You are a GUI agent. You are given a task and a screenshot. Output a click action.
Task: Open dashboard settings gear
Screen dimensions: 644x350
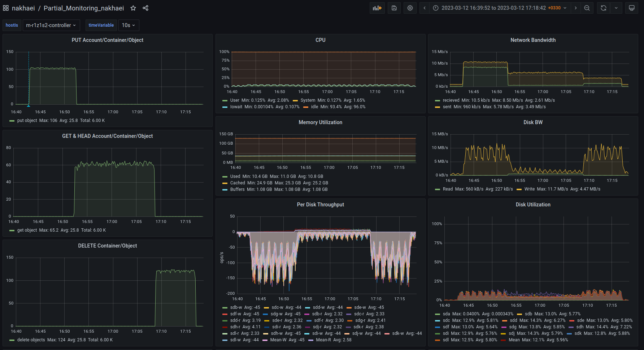410,8
